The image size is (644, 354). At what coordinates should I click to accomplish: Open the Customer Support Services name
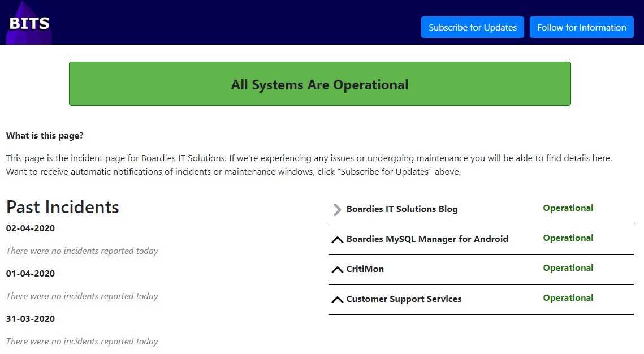tap(404, 299)
